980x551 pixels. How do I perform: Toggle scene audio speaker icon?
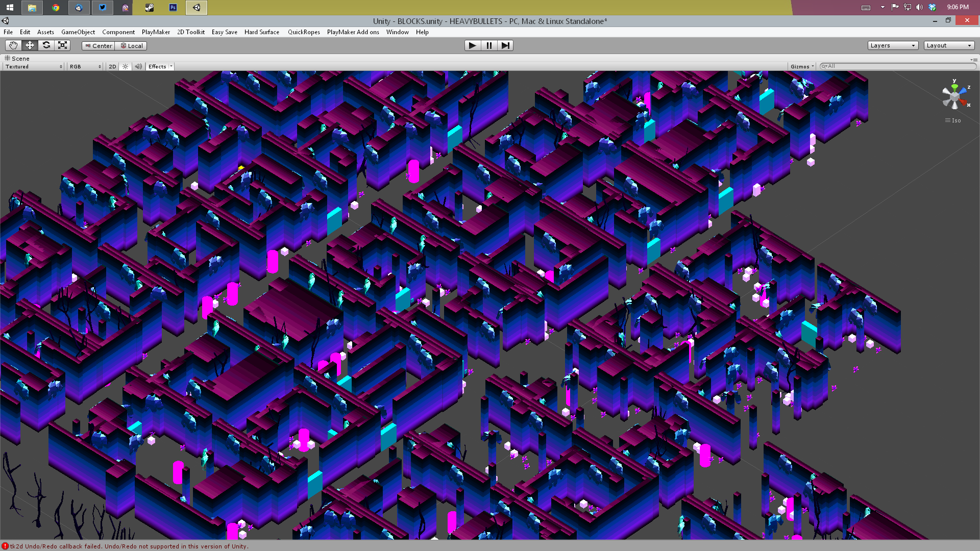tap(138, 66)
